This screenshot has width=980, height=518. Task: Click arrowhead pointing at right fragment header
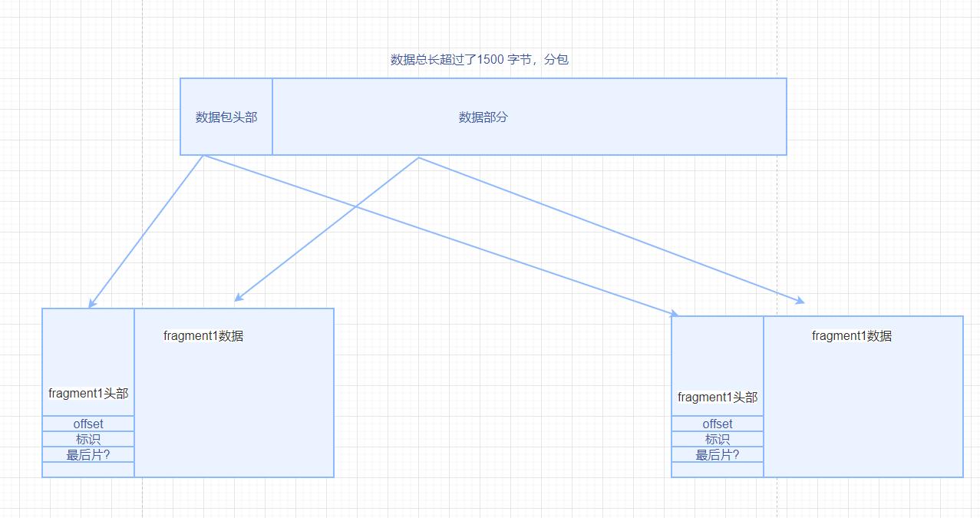click(675, 313)
